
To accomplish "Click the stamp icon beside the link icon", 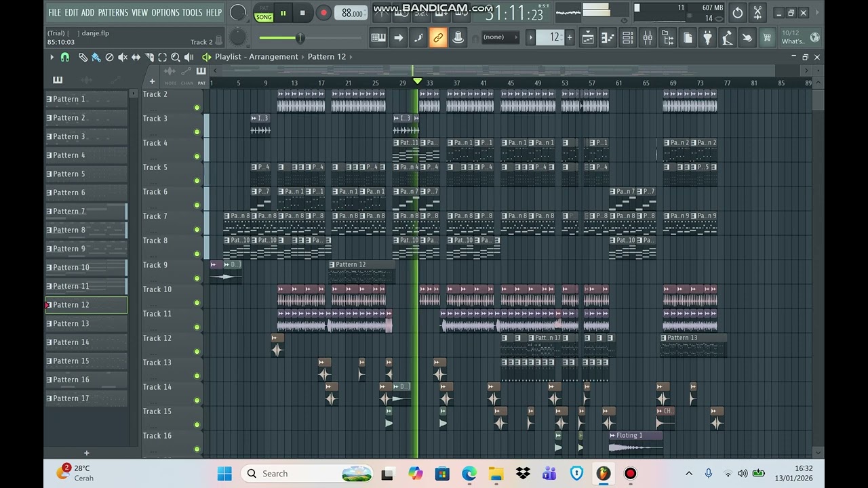I will click(x=458, y=38).
